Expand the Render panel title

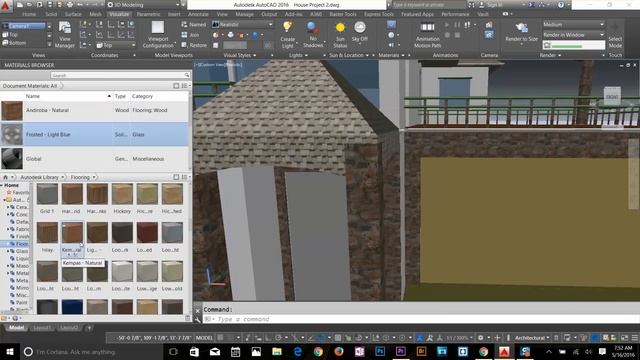tap(550, 55)
